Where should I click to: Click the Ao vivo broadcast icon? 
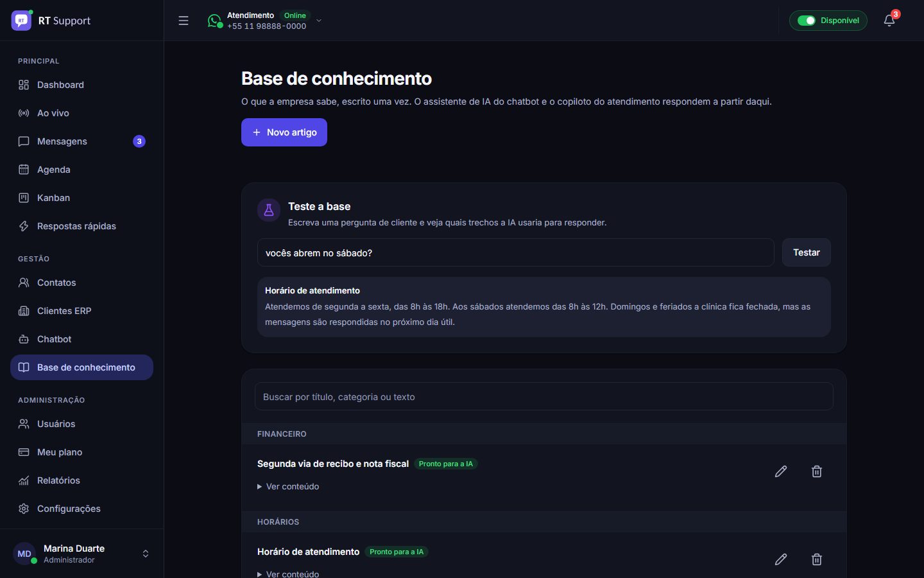24,113
